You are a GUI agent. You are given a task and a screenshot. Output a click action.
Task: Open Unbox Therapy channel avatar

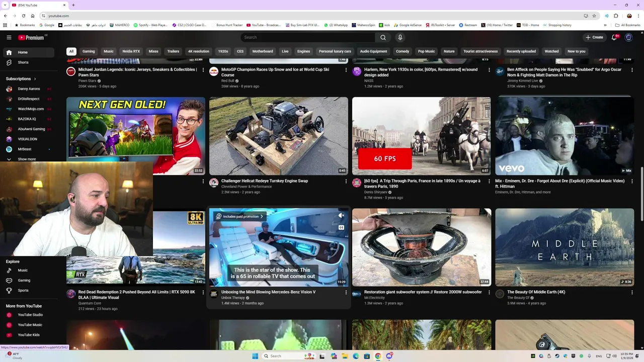click(214, 294)
